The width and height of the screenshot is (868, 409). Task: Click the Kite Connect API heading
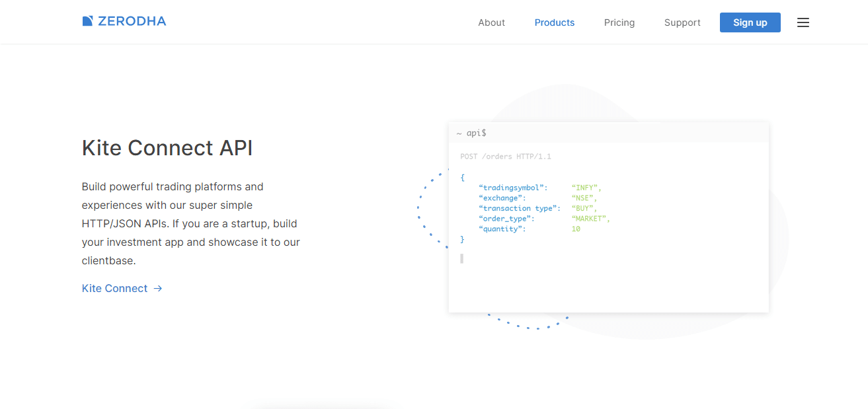pos(167,147)
